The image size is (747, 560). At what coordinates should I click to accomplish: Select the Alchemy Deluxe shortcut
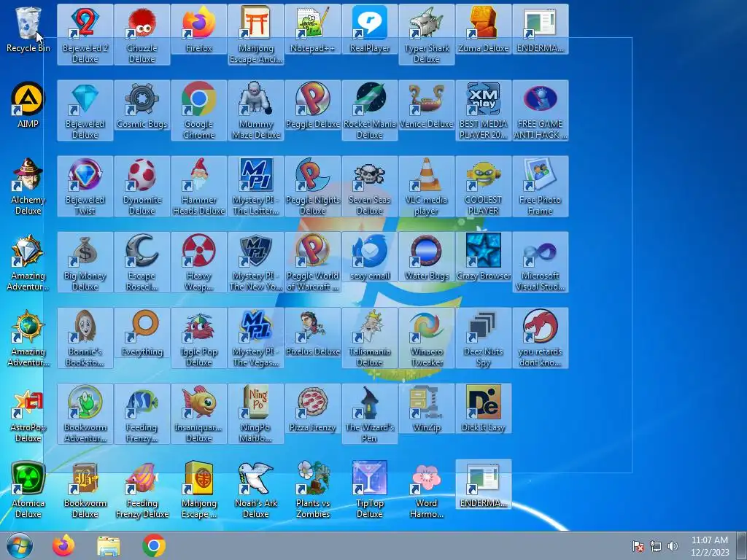(x=28, y=187)
